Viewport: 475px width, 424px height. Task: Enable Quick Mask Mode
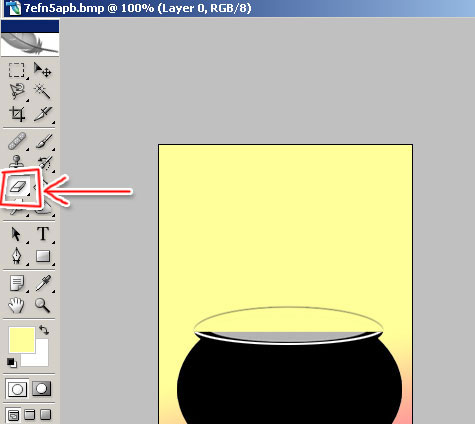tap(41, 389)
